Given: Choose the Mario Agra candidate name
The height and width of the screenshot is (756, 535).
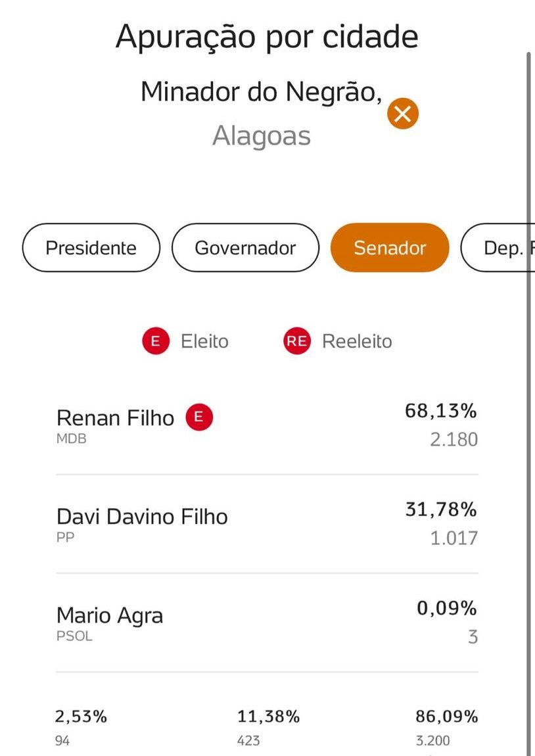Looking at the screenshot, I should 110,616.
